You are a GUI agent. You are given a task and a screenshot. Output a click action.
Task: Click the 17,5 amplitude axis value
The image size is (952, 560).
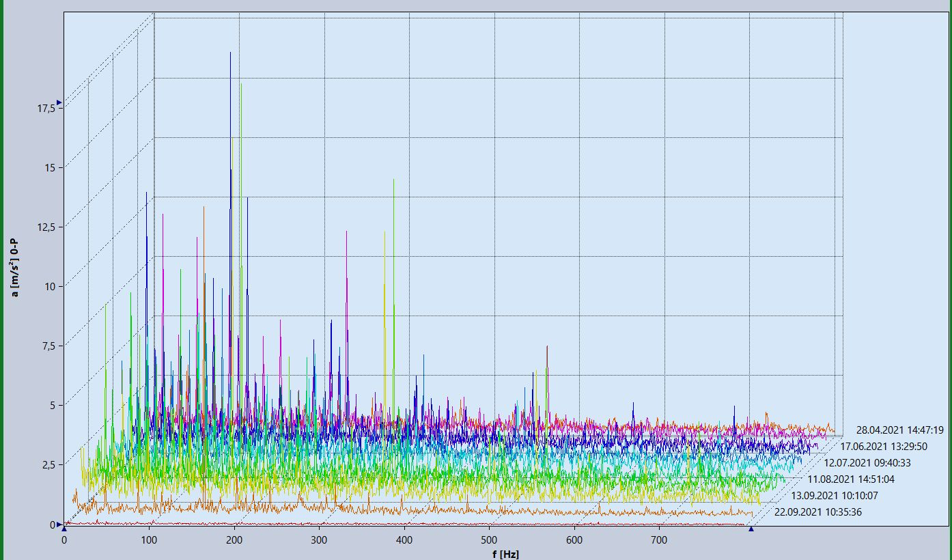[46, 108]
